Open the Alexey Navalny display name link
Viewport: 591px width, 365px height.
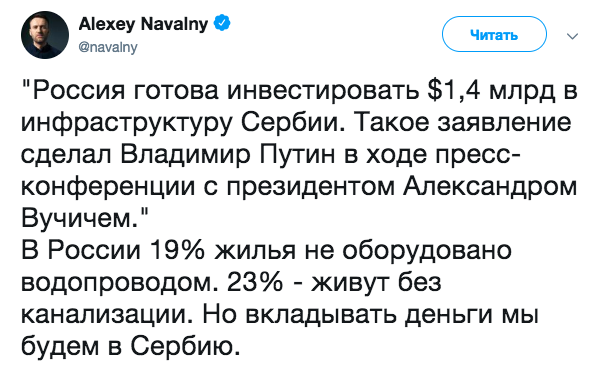pyautogui.click(x=143, y=24)
